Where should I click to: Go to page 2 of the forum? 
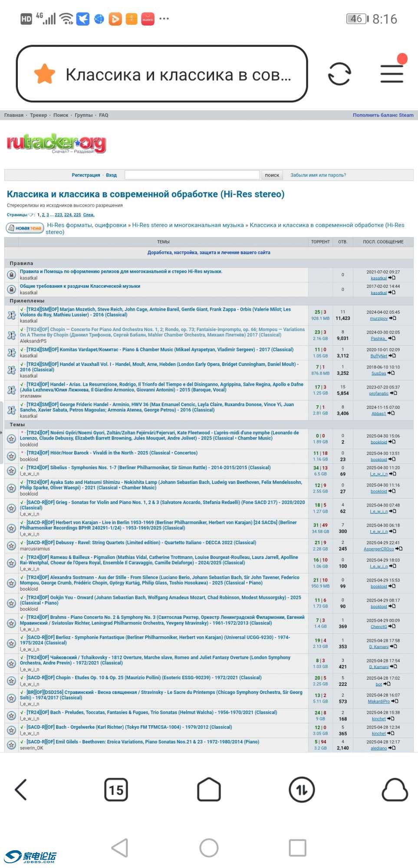pos(43,215)
